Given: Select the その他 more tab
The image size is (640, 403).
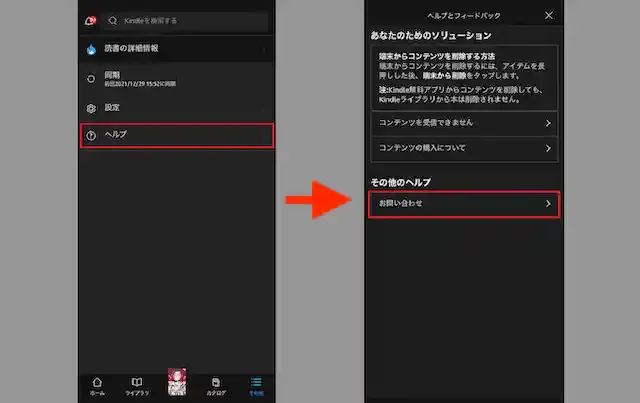Looking at the screenshot, I should [256, 386].
